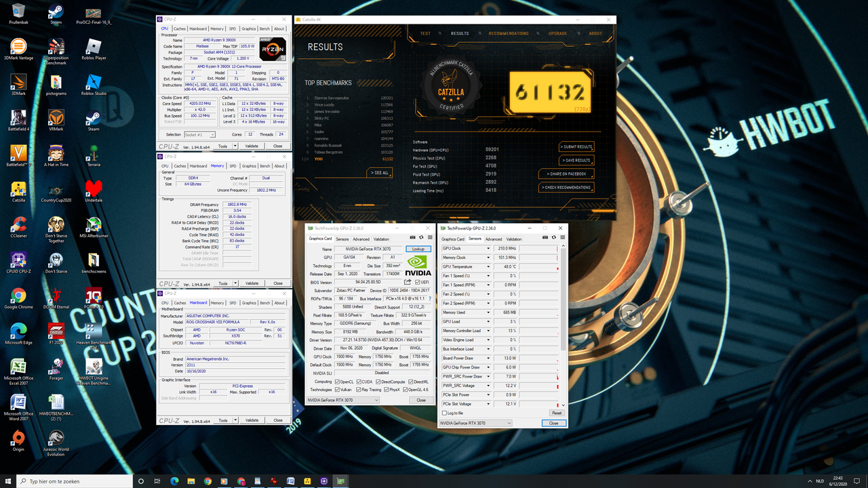Image resolution: width=868 pixels, height=488 pixels.
Task: Toggle the Ray Tracing checkbox
Action: (357, 390)
